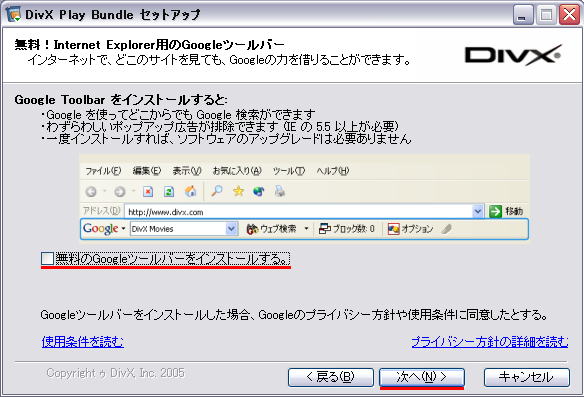Go back with the 戻る(B) button
The height and width of the screenshot is (397, 584).
330,377
